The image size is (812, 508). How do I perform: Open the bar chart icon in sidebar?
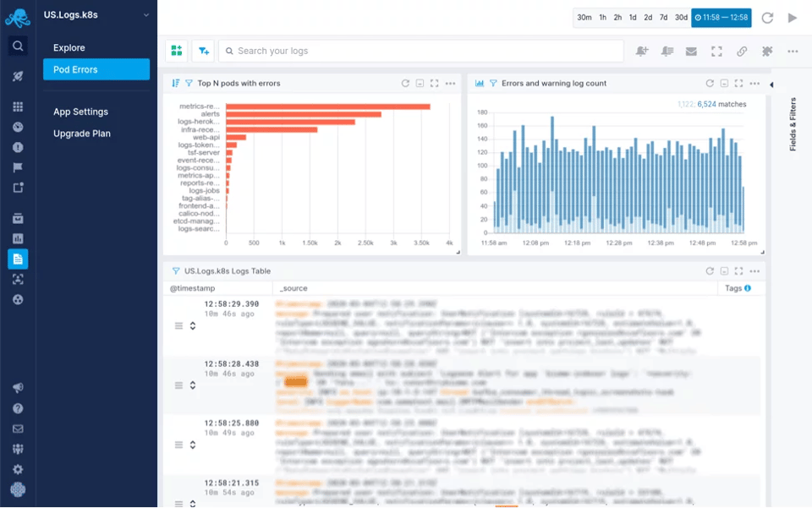coord(18,238)
